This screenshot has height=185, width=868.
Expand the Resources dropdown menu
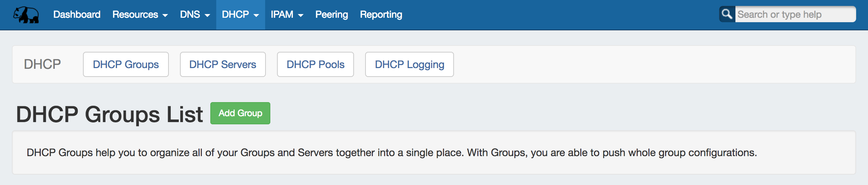[140, 14]
